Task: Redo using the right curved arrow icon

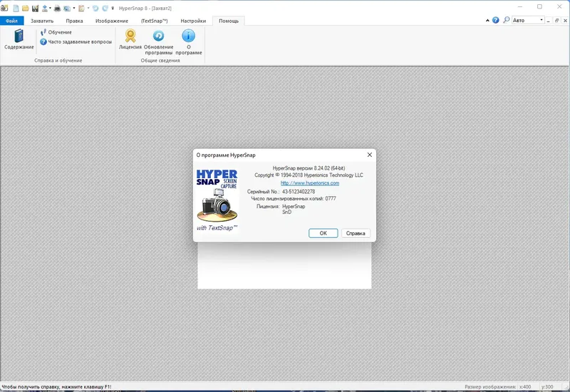Action: coord(105,8)
